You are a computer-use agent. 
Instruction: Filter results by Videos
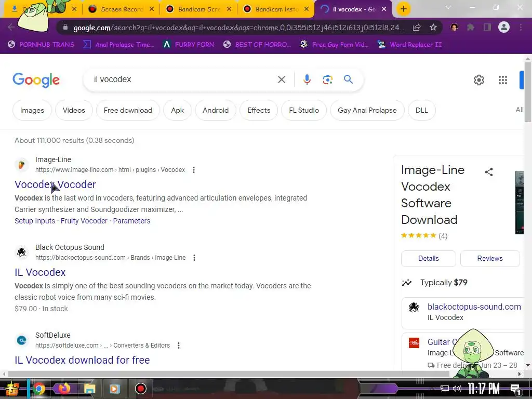pos(74,110)
